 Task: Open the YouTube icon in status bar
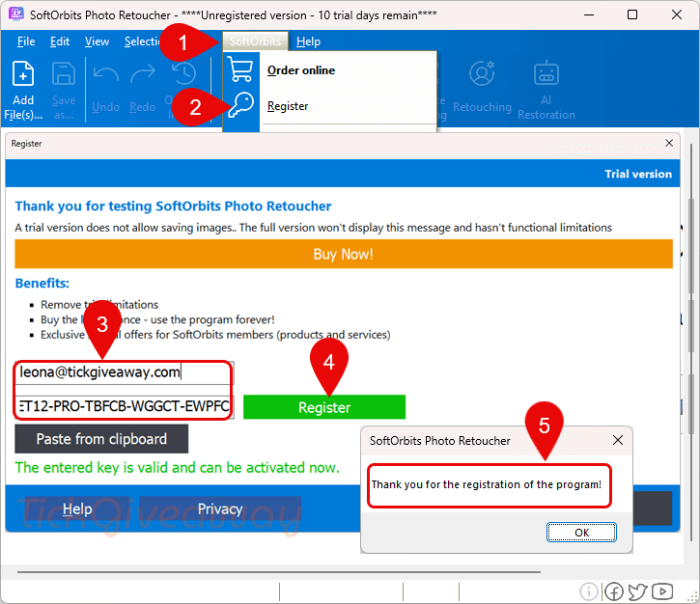click(662, 591)
